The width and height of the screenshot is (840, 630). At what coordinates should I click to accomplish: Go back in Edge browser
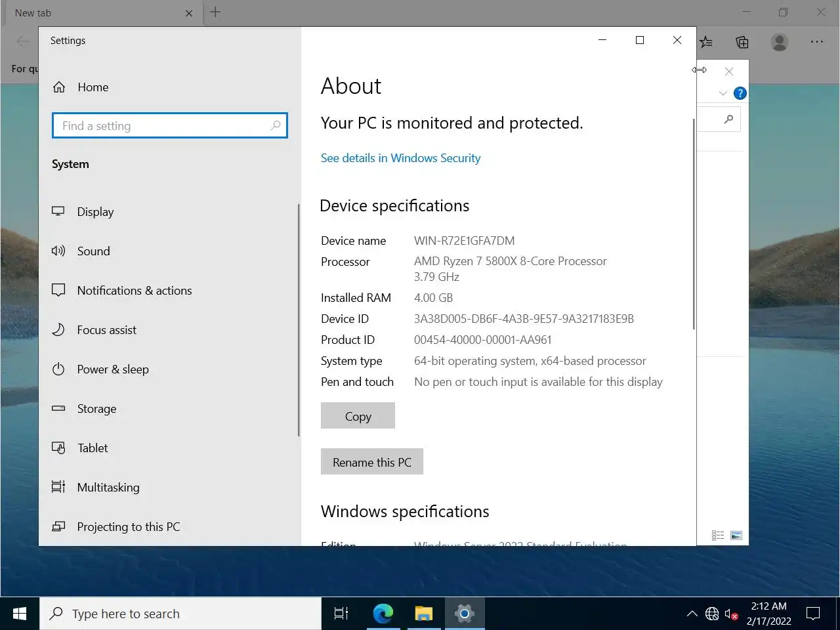[22, 42]
